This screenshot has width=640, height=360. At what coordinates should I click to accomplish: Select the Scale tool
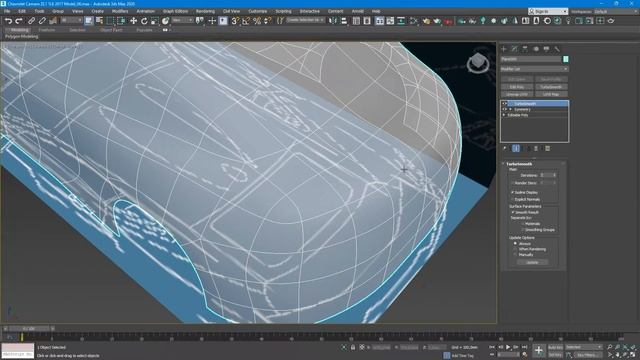tap(154, 21)
